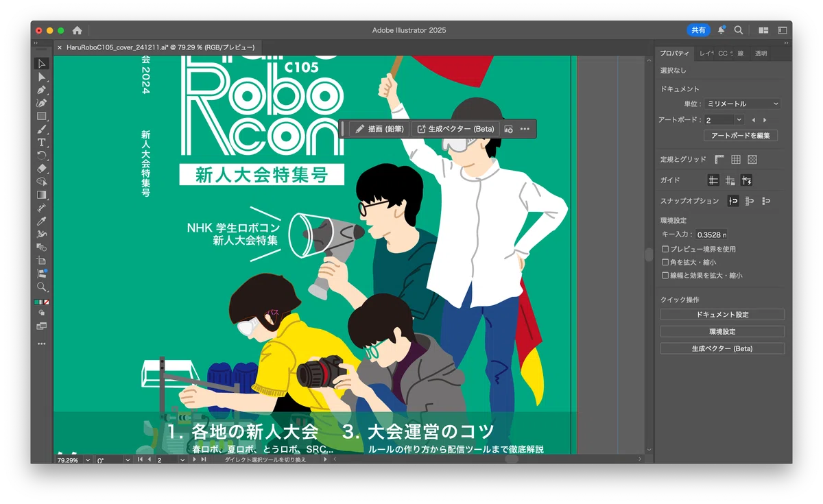Select the Artboard tool

[42, 261]
